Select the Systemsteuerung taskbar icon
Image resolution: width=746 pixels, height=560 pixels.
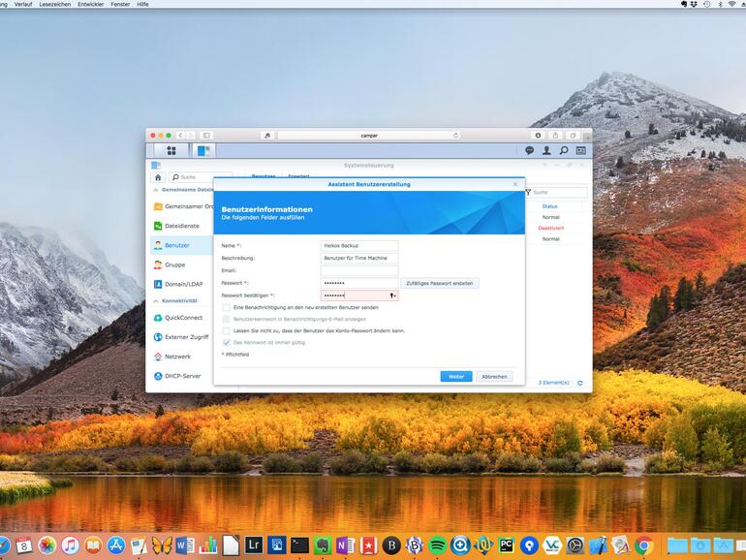(x=203, y=150)
